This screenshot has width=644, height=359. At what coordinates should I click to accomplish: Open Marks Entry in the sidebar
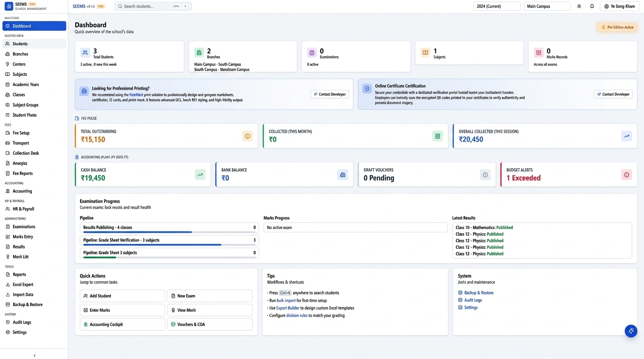[34, 237]
